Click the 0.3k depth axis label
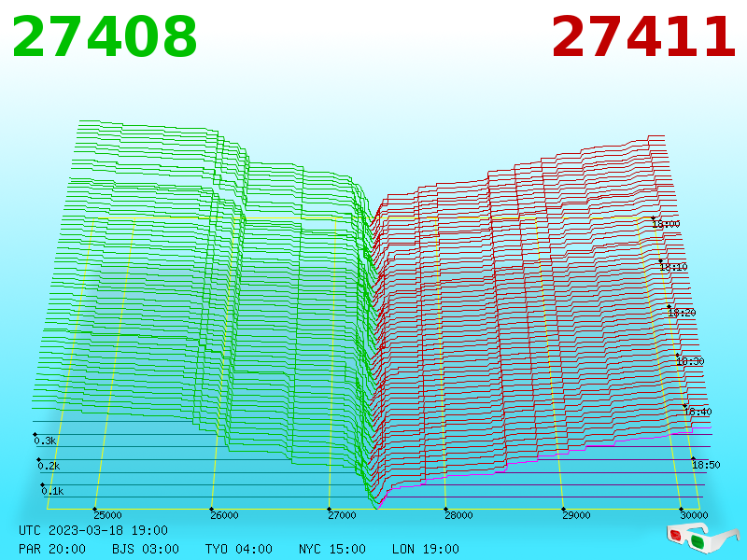The image size is (747, 560). point(45,441)
